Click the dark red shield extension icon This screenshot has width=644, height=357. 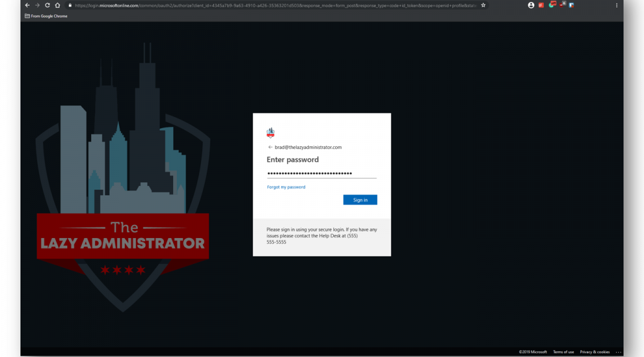562,5
